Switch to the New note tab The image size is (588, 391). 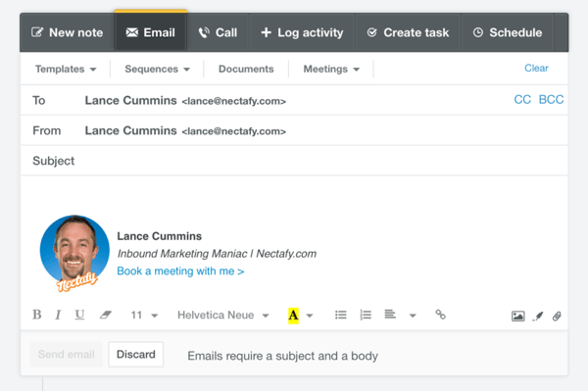click(x=67, y=32)
